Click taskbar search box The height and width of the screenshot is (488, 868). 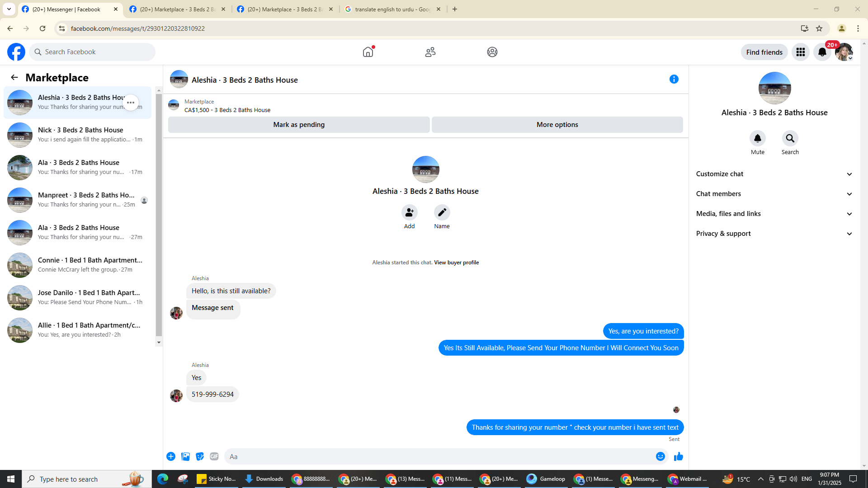coord(87,479)
